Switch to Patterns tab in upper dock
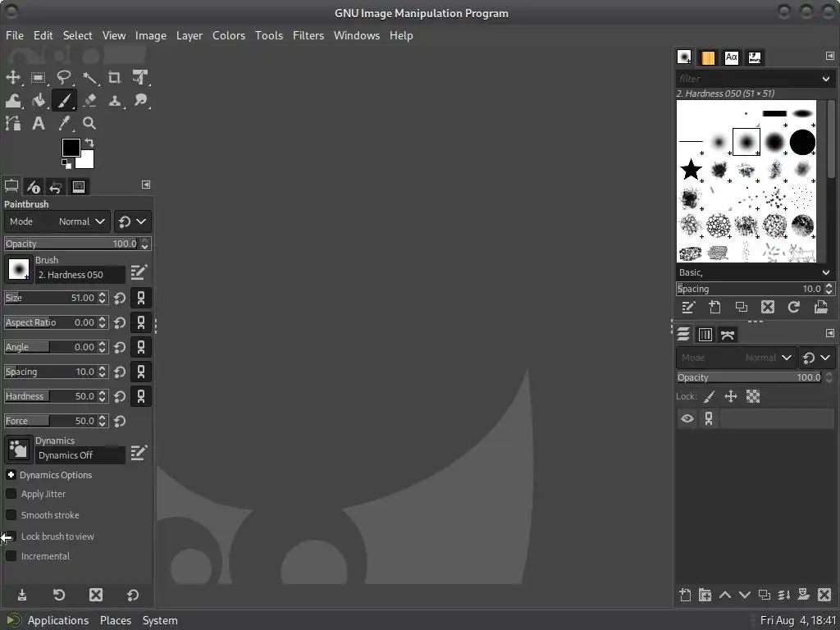The image size is (840, 630). [x=708, y=57]
